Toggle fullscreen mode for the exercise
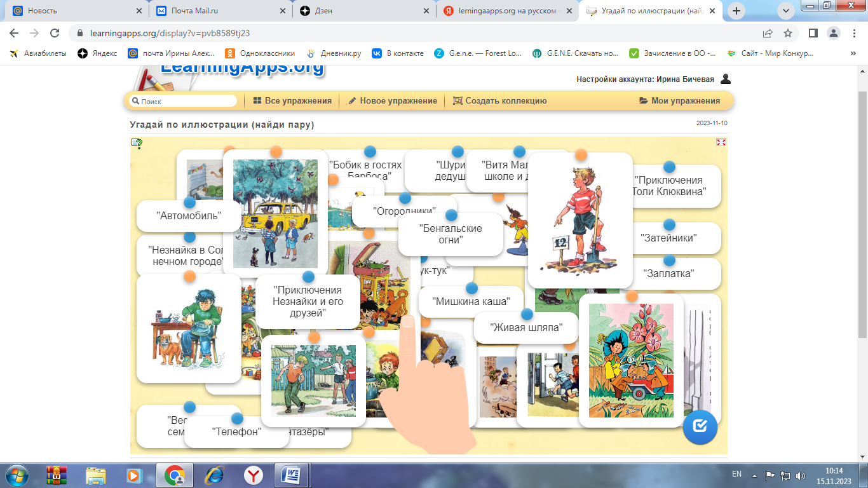 point(721,142)
